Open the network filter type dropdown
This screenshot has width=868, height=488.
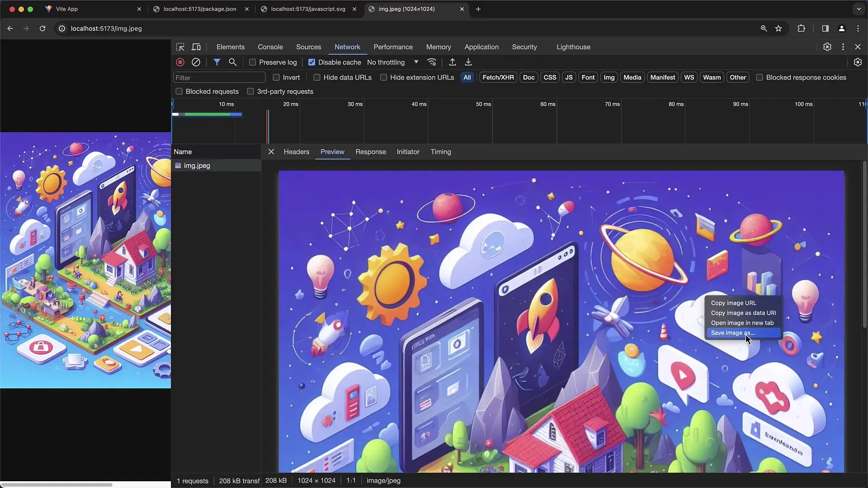[415, 62]
